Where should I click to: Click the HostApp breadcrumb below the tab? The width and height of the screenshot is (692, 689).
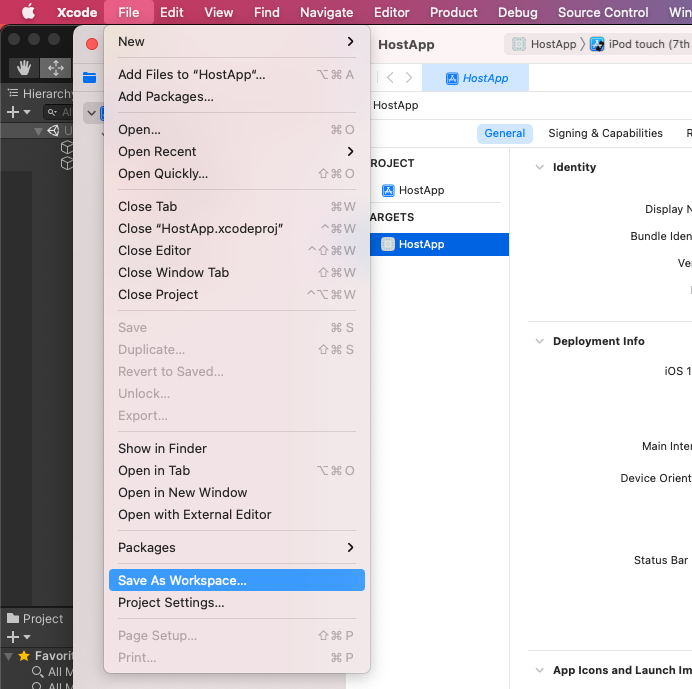pyautogui.click(x=395, y=105)
